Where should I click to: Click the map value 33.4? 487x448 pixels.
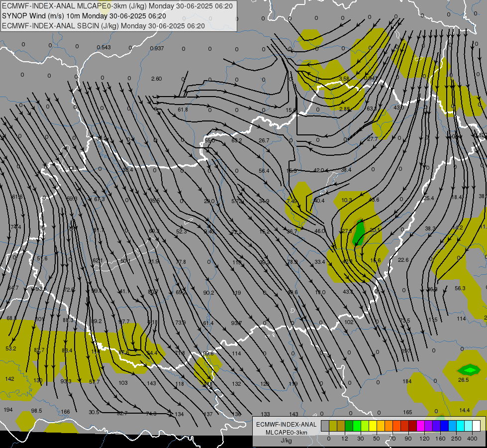(x=319, y=262)
